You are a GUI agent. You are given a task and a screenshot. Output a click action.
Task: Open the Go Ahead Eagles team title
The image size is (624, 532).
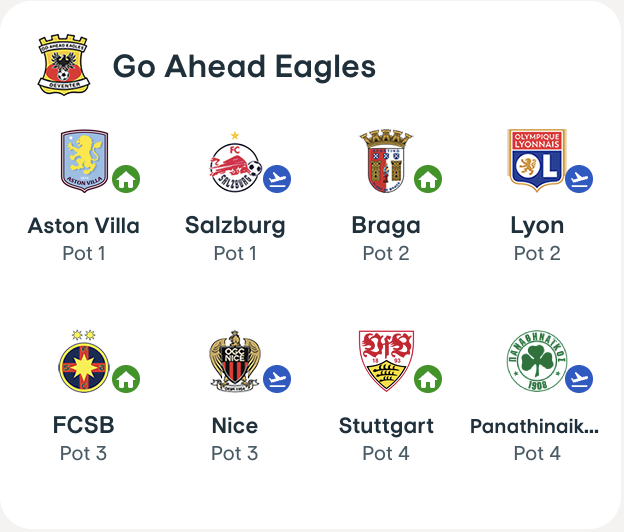[244, 67]
